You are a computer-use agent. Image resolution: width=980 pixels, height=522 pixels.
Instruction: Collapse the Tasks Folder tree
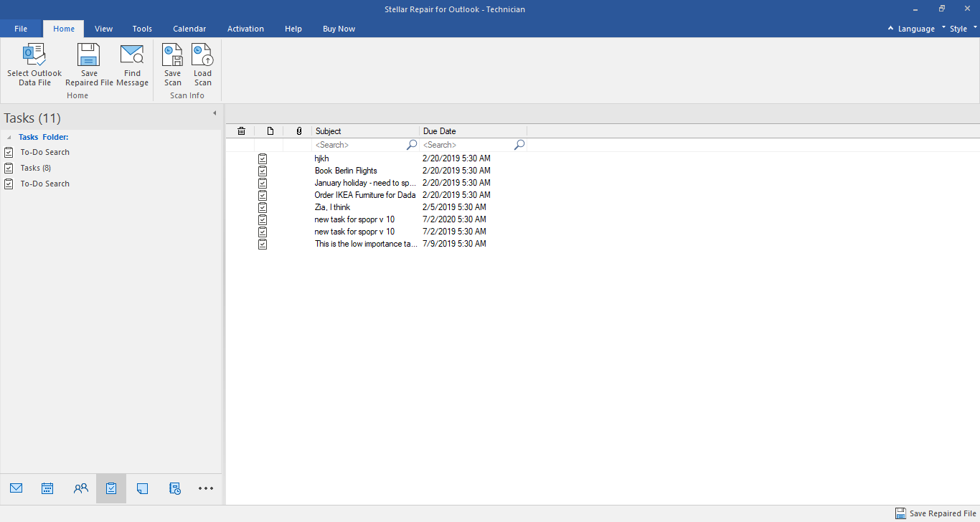coord(9,137)
